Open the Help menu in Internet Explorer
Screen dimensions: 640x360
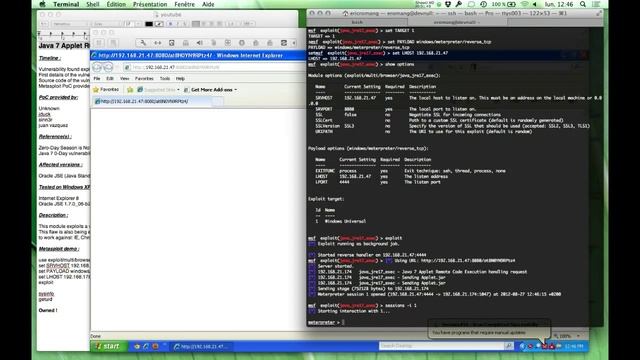coord(180,78)
